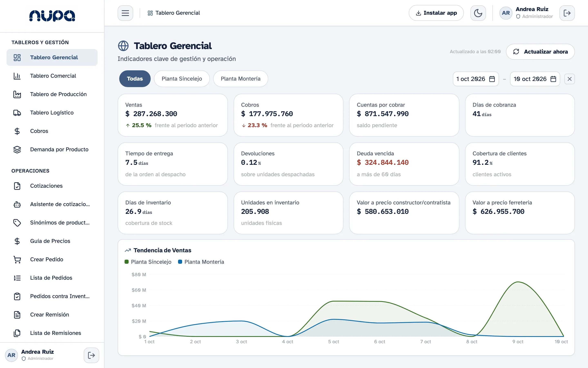Viewport: 588px width, 368px height.
Task: Click the Cobros KPI amount $ 177.975.760
Action: coord(267,114)
